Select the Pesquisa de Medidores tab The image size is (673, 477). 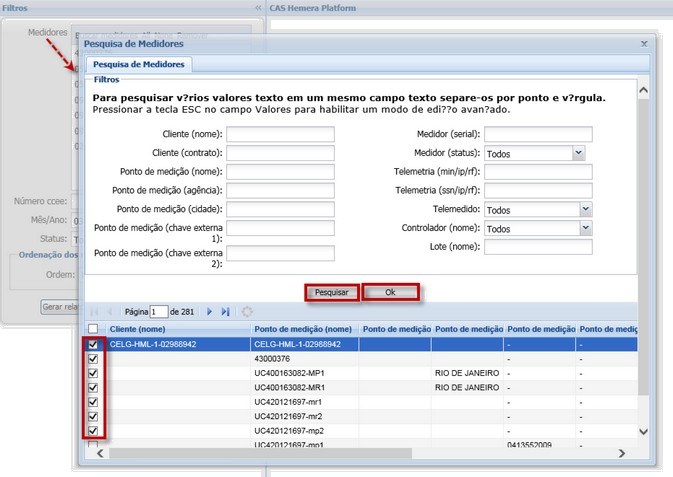[x=139, y=65]
